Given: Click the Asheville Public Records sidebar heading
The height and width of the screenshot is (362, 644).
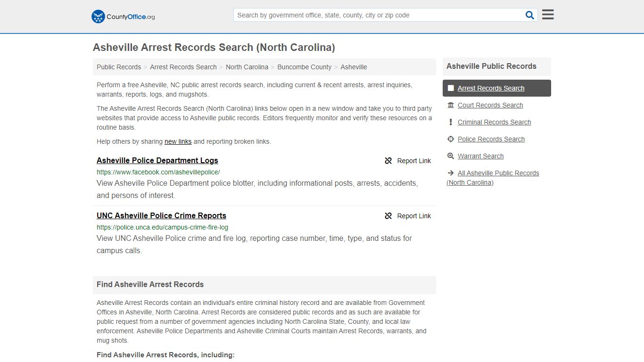Looking at the screenshot, I should coord(491,66).
